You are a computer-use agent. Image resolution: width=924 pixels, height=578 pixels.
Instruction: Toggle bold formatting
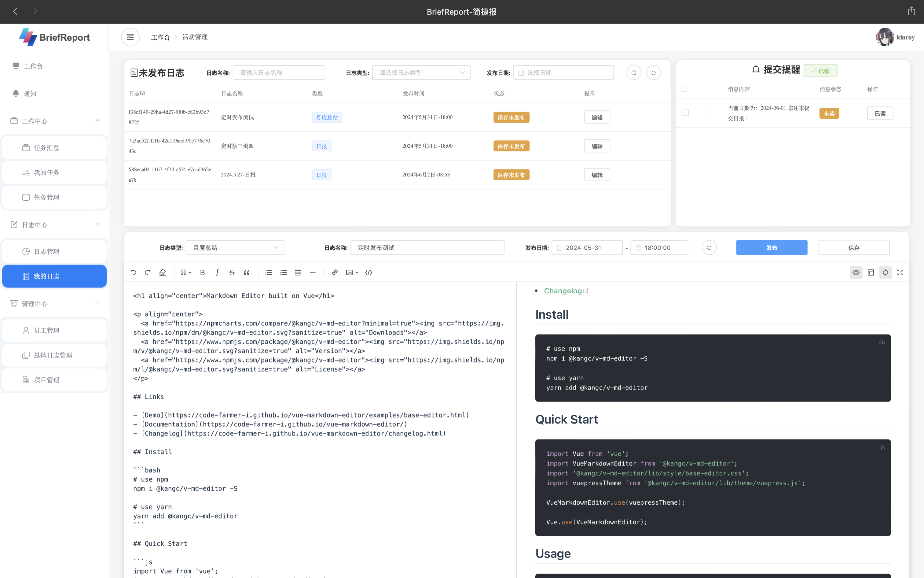coord(202,272)
